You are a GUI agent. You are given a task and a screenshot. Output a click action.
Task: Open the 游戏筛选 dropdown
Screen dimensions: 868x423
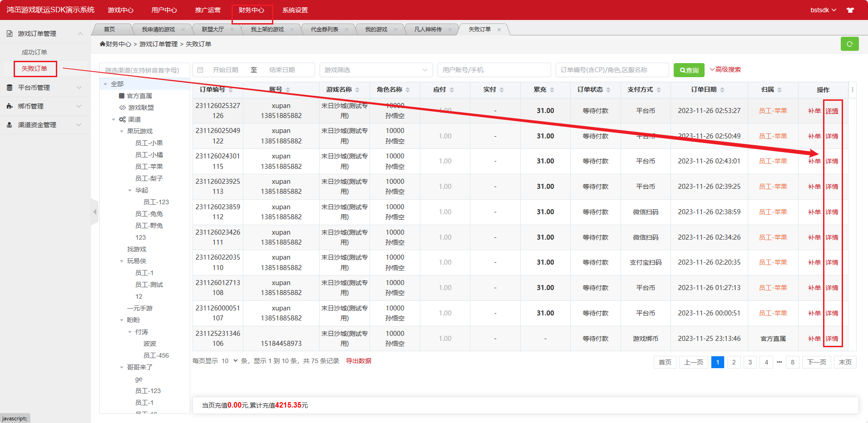coord(376,70)
